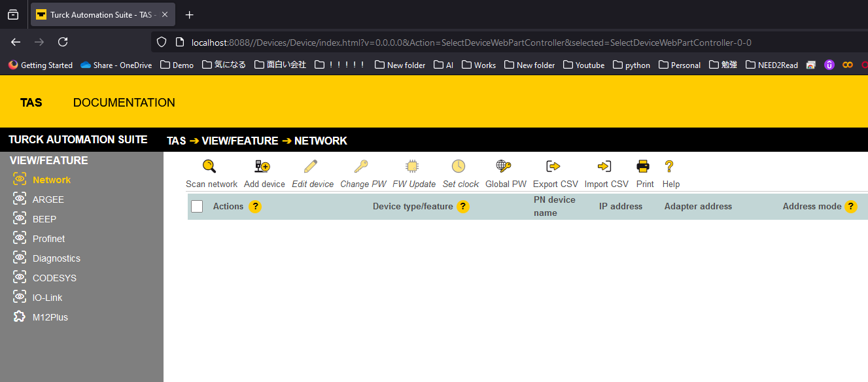Open the BEEP view in sidebar
Viewport: 868px width, 382px height.
pyautogui.click(x=44, y=219)
